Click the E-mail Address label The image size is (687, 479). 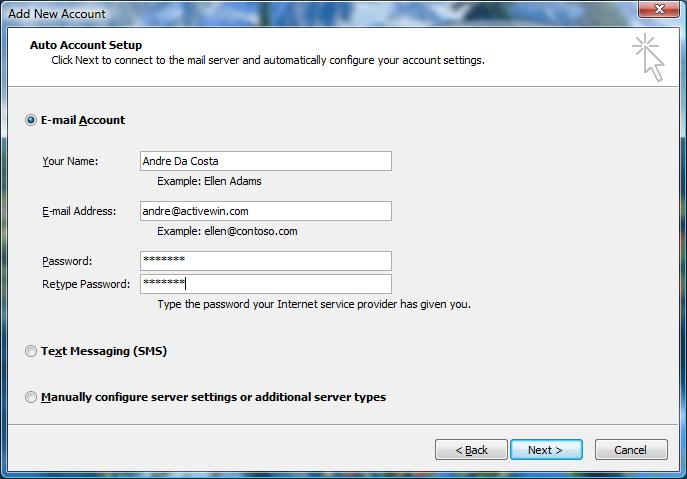79,211
